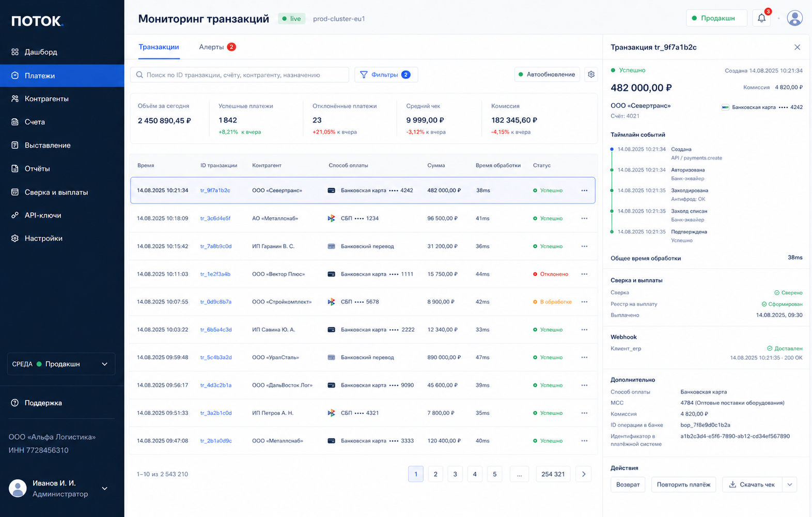Jump to last page 254 321
Viewport: 812px width, 517px height.
coord(553,474)
